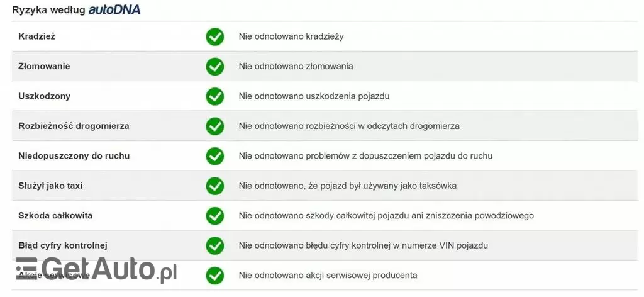Click the Błąd cyfry kontrolnej checkmark
The width and height of the screenshot is (644, 297).
coord(215,245)
